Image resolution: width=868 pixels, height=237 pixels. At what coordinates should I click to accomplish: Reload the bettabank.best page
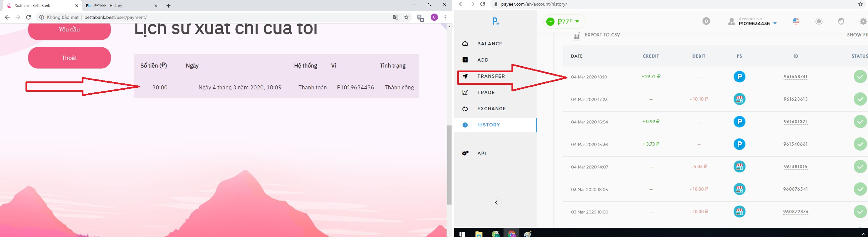(x=29, y=17)
